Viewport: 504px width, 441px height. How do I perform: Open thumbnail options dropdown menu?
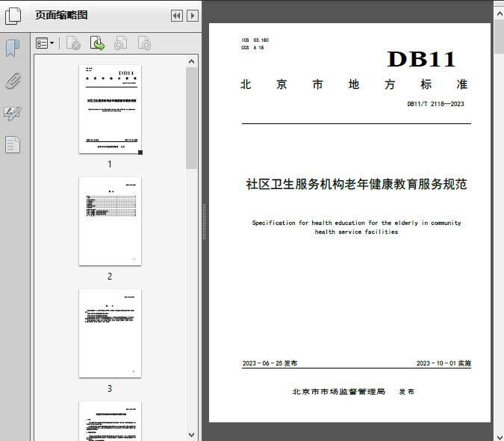45,43
